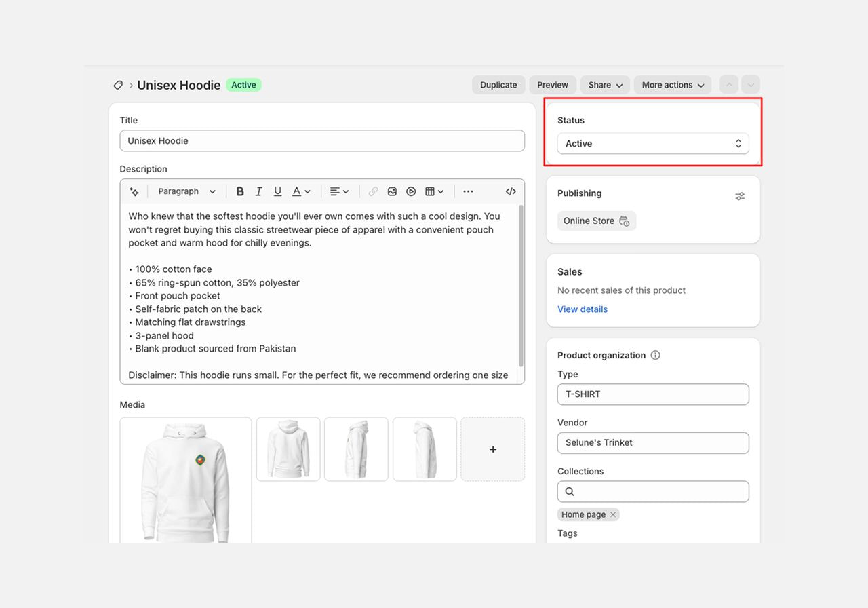Click the AI magic generate text icon

[134, 192]
